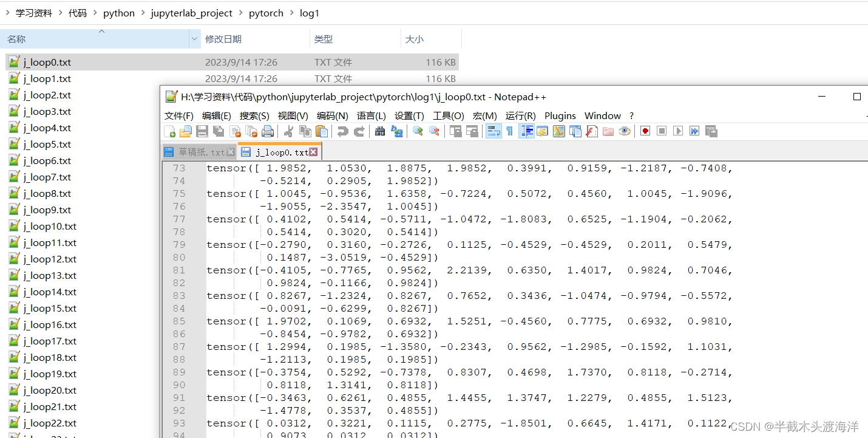Toggle file monitoring with the eye icon
The width and height of the screenshot is (868, 438).
click(625, 131)
